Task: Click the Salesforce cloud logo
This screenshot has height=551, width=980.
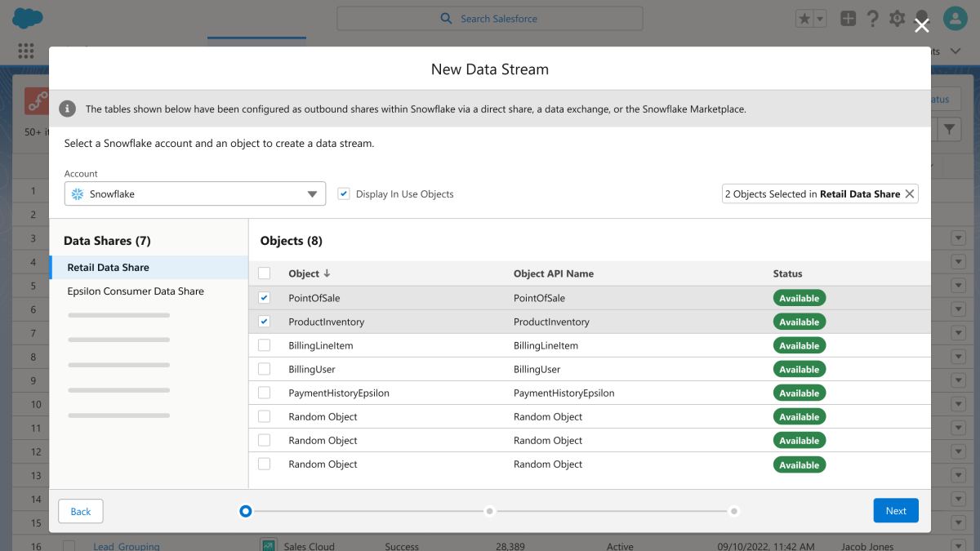Action: pyautogui.click(x=28, y=18)
